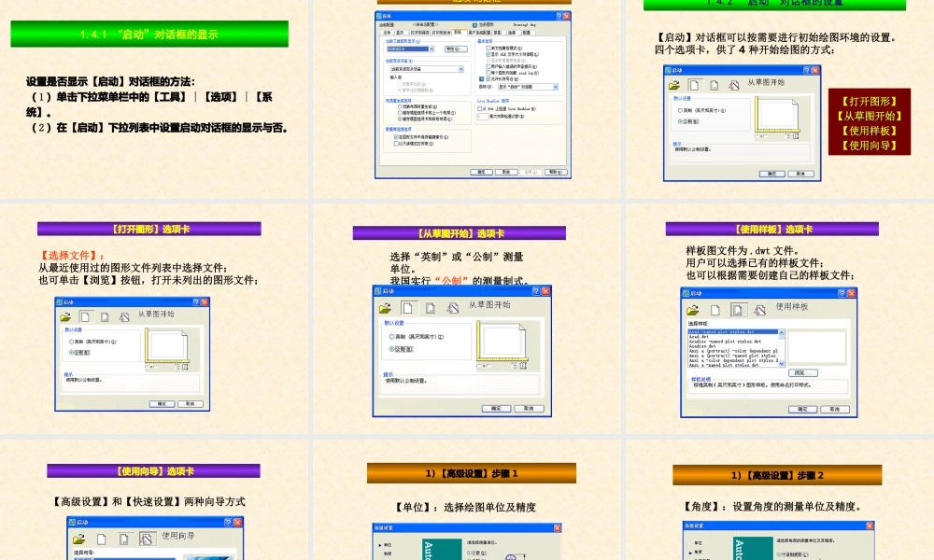
Task: Click 确定 button in Options dialog
Action: tap(481, 172)
